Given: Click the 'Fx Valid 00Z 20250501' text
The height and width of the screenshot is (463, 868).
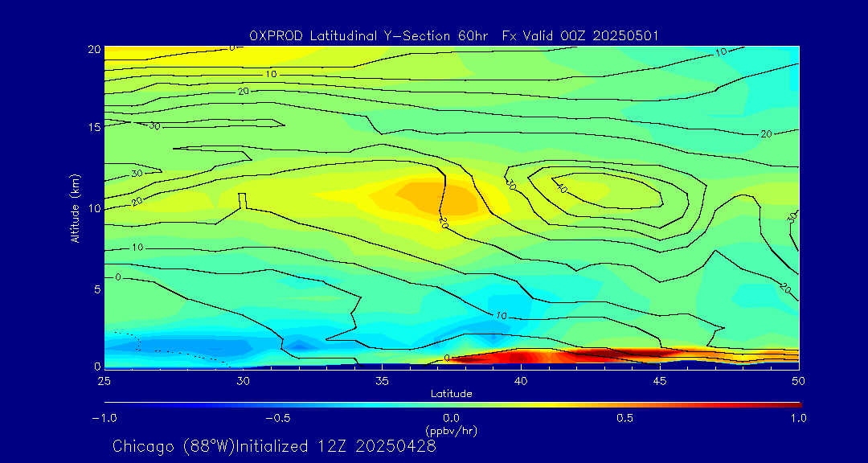Looking at the screenshot, I should [580, 36].
